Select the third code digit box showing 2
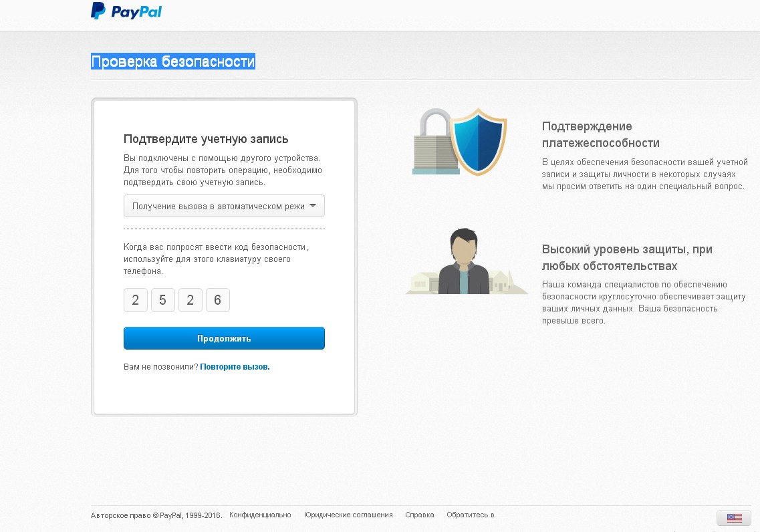The height and width of the screenshot is (532, 760). pyautogui.click(x=191, y=300)
